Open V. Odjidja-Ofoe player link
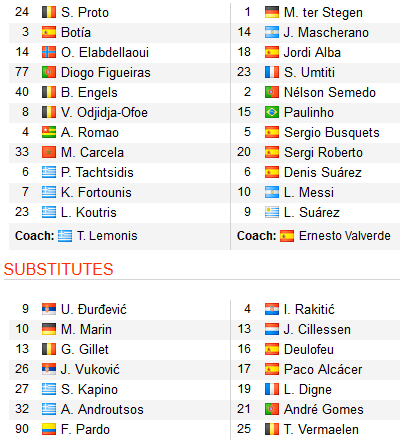This screenshot has height=444, width=403. [104, 113]
